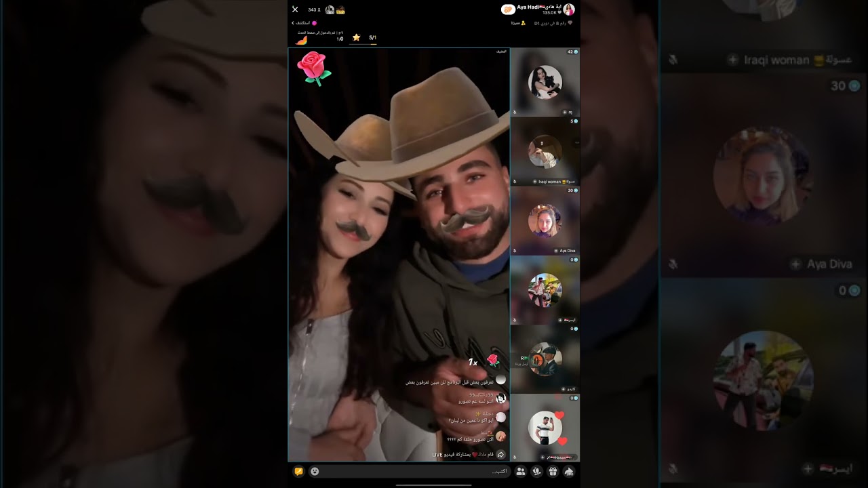Open the gold top-gifter badge
868x488 pixels.
[x=340, y=9]
